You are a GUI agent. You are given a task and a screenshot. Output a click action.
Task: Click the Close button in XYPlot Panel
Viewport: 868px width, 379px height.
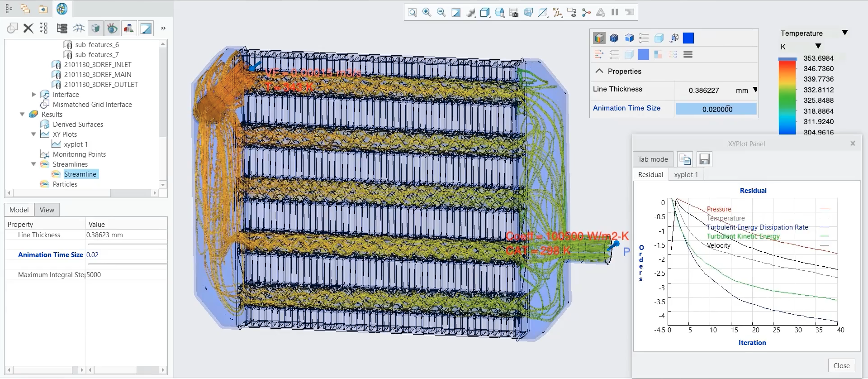pyautogui.click(x=841, y=365)
